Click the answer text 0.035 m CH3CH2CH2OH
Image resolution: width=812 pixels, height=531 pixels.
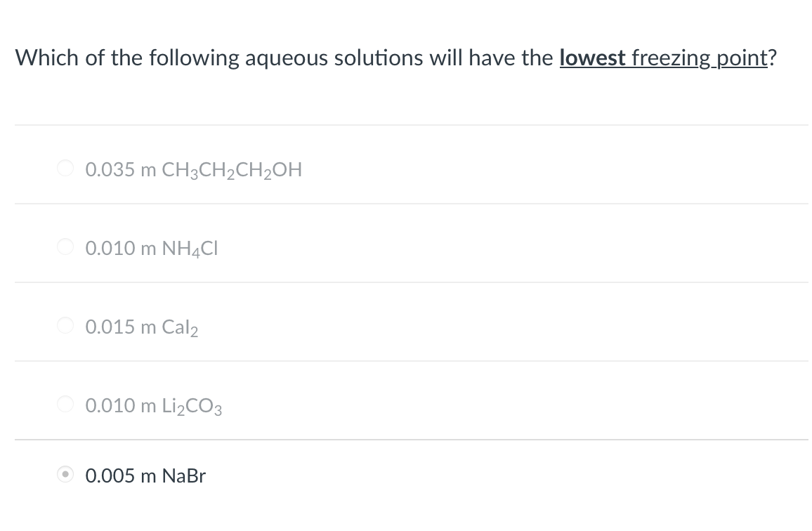[193, 169]
